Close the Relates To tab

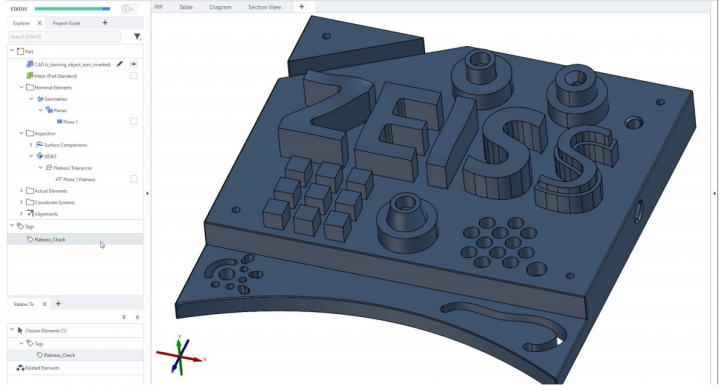45,304
